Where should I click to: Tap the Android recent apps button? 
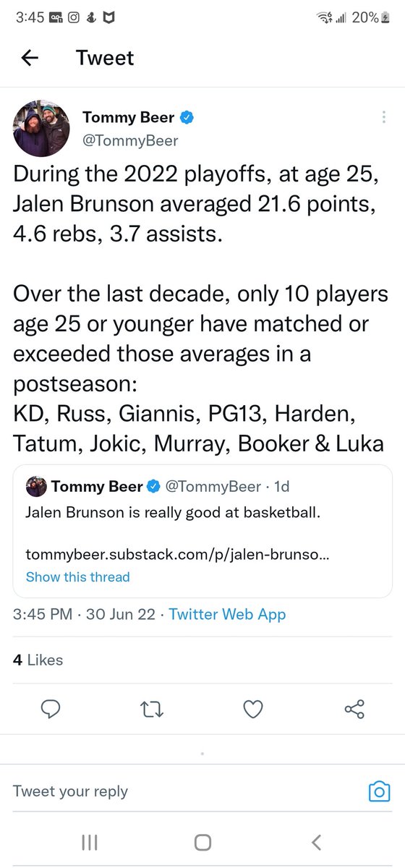tap(89, 842)
